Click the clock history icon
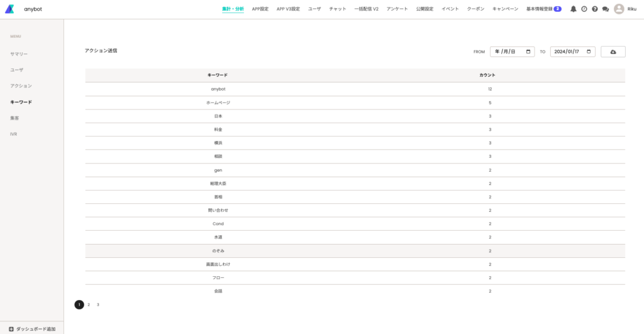Screen dimensions: 644x334 (x=584, y=9)
